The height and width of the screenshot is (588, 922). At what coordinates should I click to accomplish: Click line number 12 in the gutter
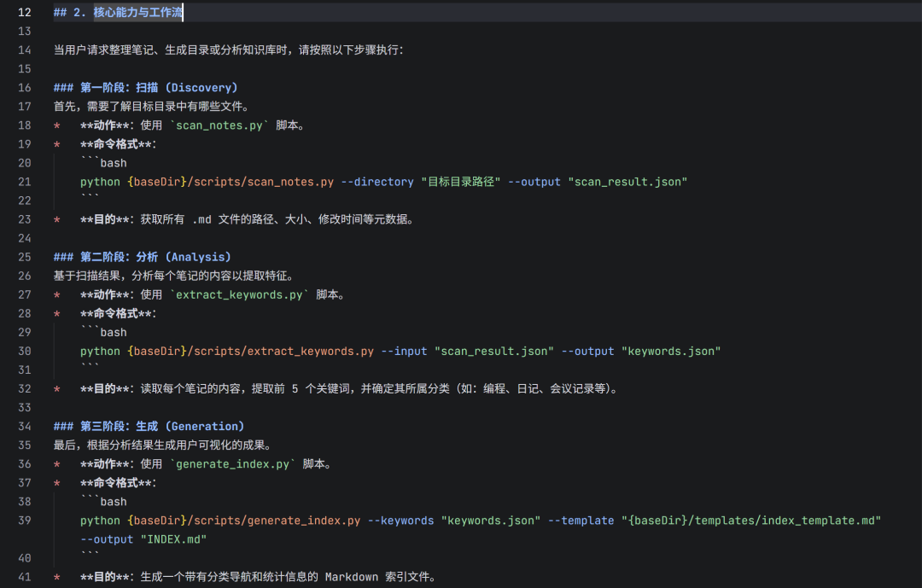[x=23, y=12]
